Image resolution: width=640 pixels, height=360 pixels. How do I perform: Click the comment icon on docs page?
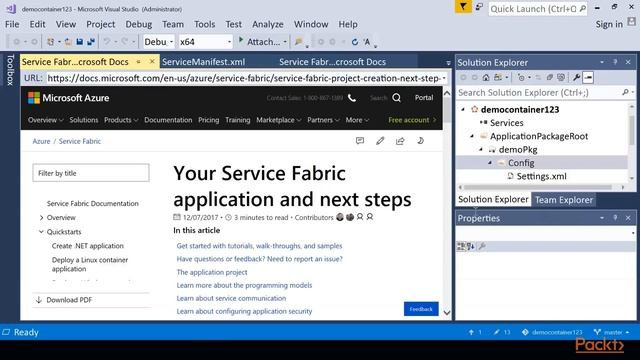click(360, 141)
